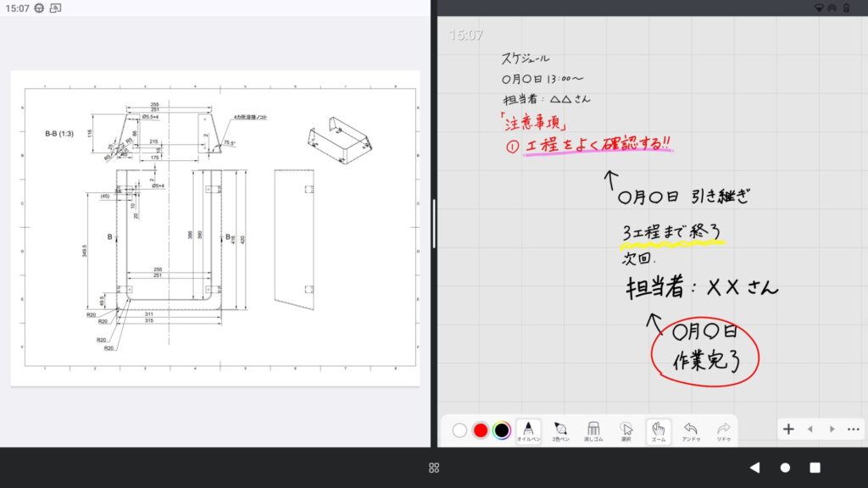This screenshot has width=868, height=488.
Task: Open the app grid in navigation bar
Action: pos(434,468)
